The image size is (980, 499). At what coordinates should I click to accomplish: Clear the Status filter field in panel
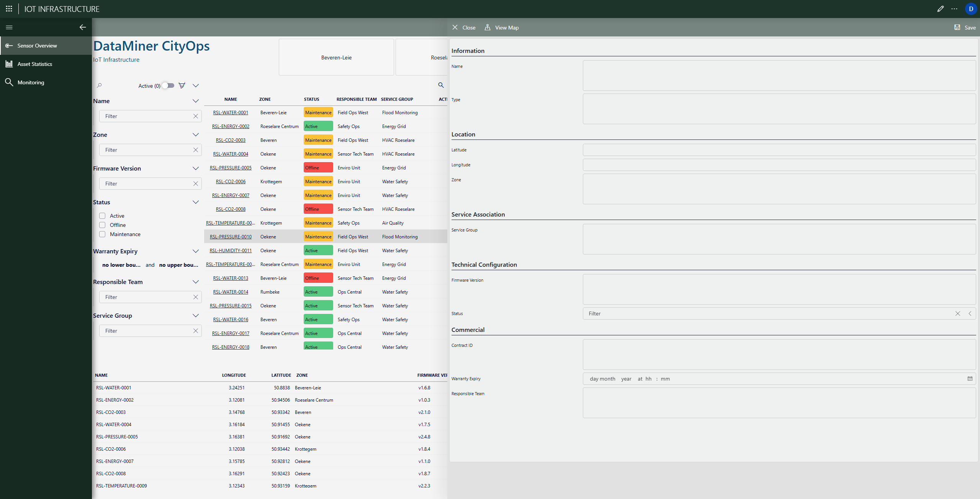(957, 314)
